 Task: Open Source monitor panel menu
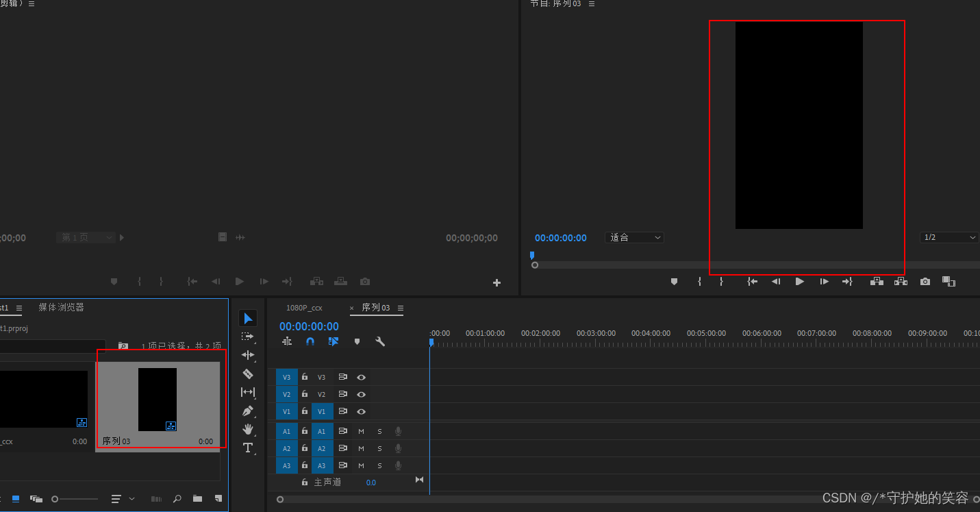coord(32,3)
